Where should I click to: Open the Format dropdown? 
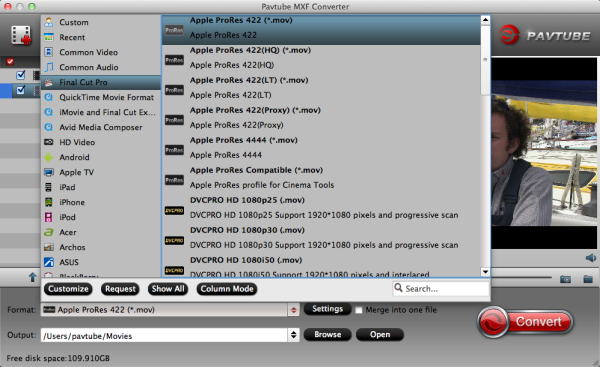[293, 310]
